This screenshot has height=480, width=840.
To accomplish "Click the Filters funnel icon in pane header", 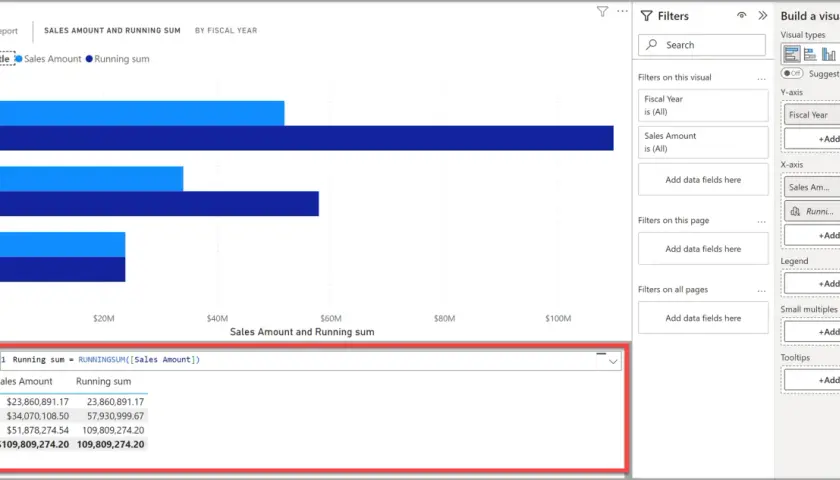I will [647, 16].
